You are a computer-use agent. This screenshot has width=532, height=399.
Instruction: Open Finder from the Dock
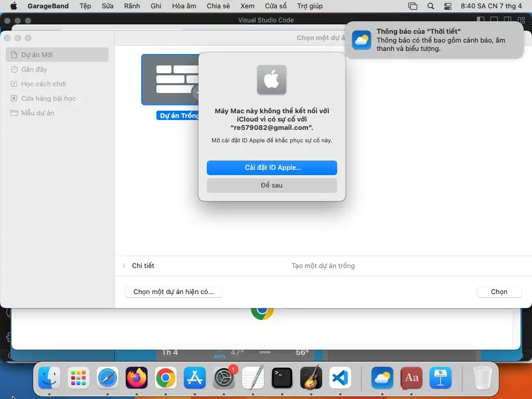pos(49,378)
